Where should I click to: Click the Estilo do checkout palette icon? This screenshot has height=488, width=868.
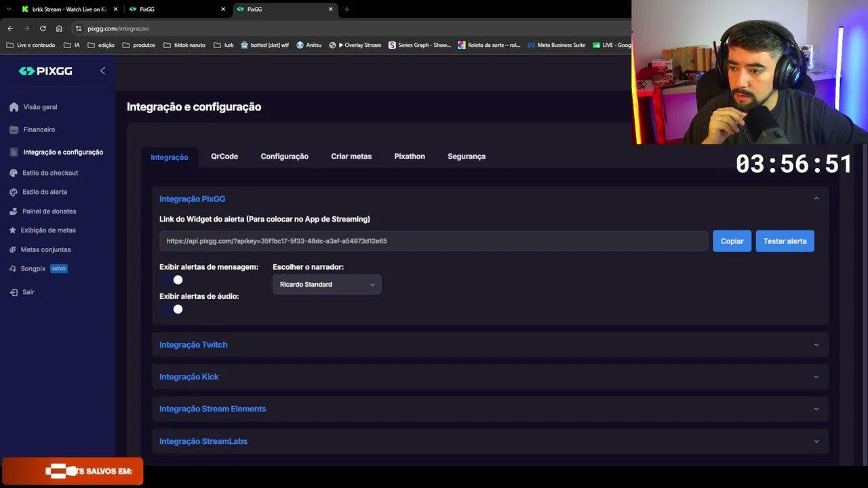click(x=14, y=173)
